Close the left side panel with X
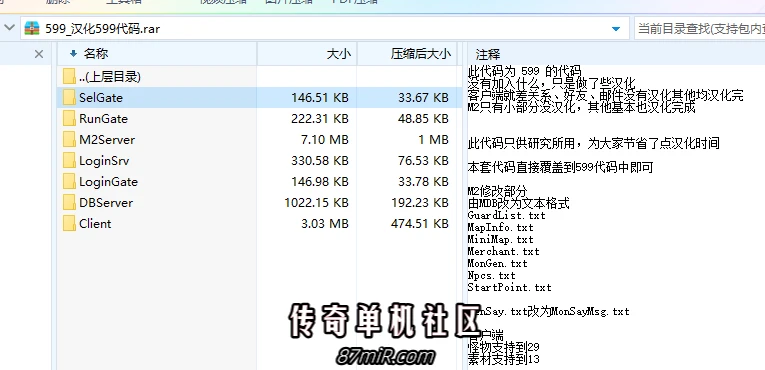The width and height of the screenshot is (765, 370). 39,54
